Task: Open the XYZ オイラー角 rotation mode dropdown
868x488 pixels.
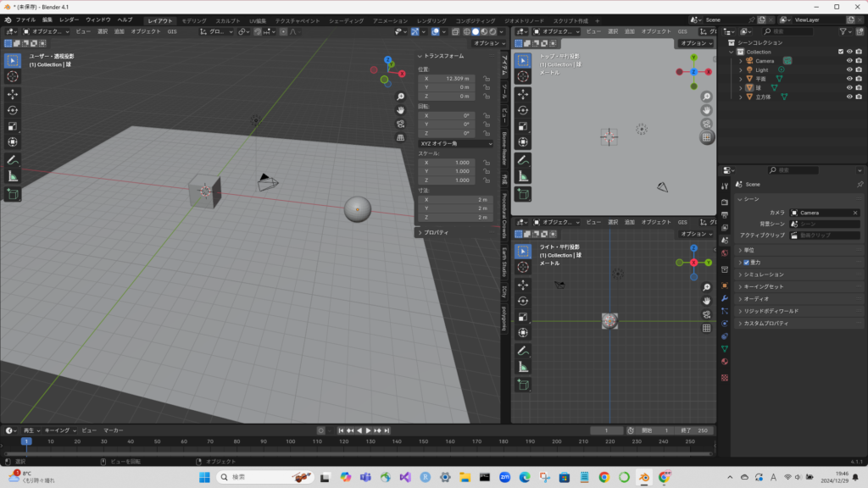Action: [455, 144]
